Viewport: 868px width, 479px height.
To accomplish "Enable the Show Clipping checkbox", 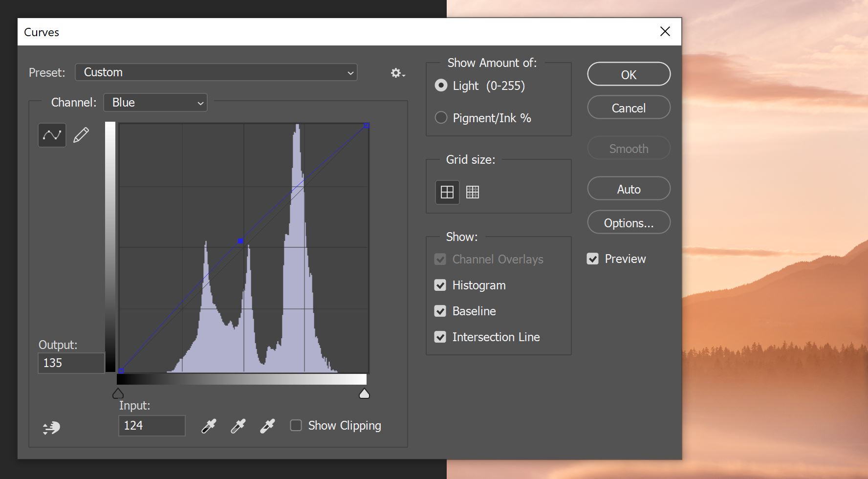I will pyautogui.click(x=296, y=425).
